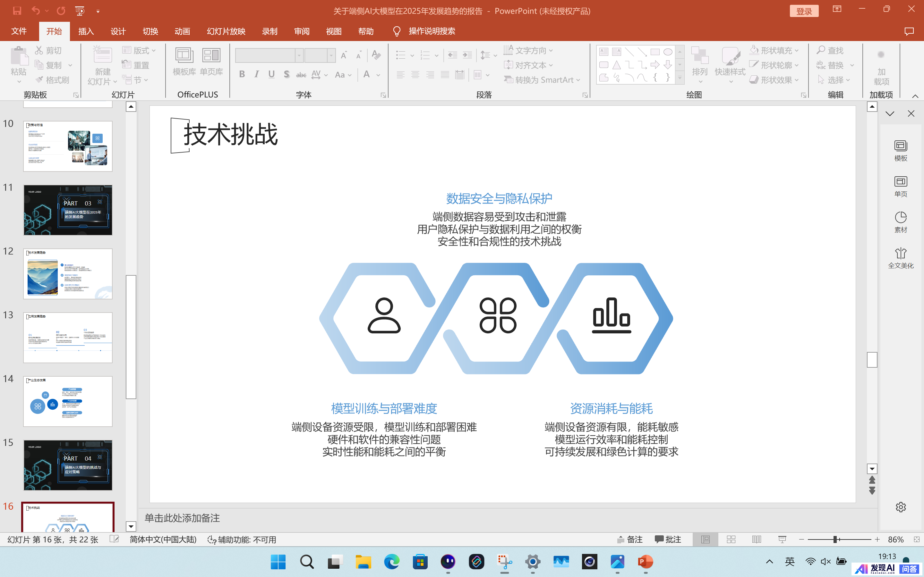Open the 插入 ribbon tab
924x577 pixels.
86,31
